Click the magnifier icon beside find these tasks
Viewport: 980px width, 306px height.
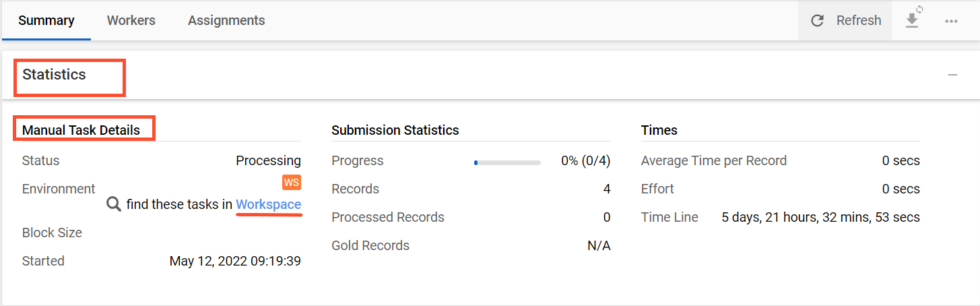click(x=114, y=204)
